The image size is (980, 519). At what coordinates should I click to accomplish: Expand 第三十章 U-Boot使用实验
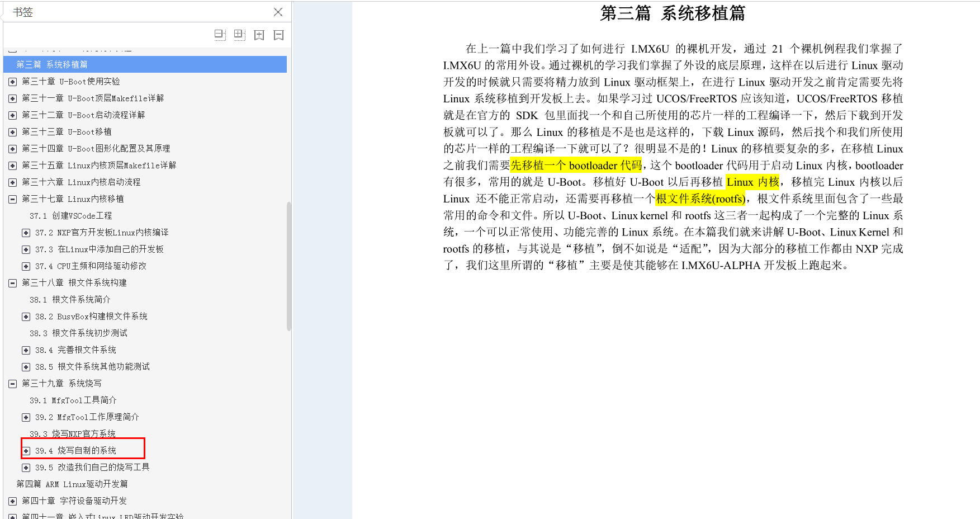tap(12, 82)
